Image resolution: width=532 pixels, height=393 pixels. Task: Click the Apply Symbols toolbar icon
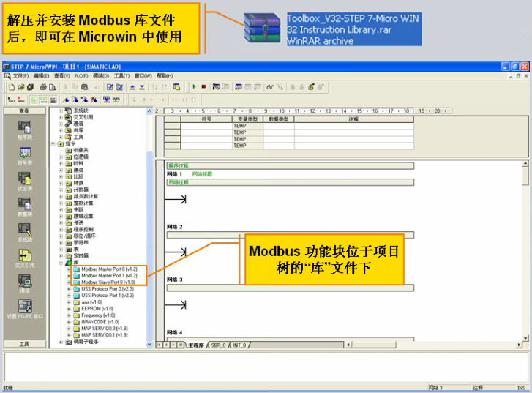point(107,100)
